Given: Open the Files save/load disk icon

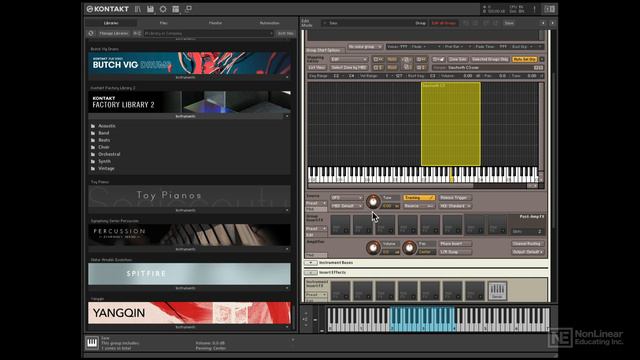Looking at the screenshot, I should pos(150,9).
